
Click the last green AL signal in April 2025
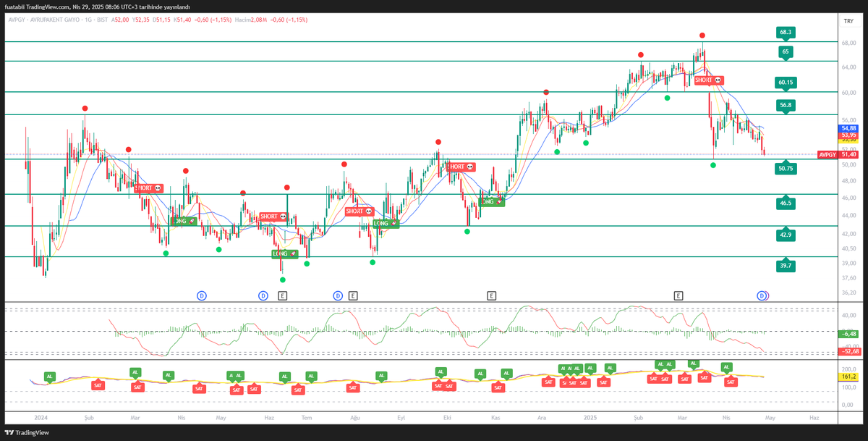click(x=726, y=367)
